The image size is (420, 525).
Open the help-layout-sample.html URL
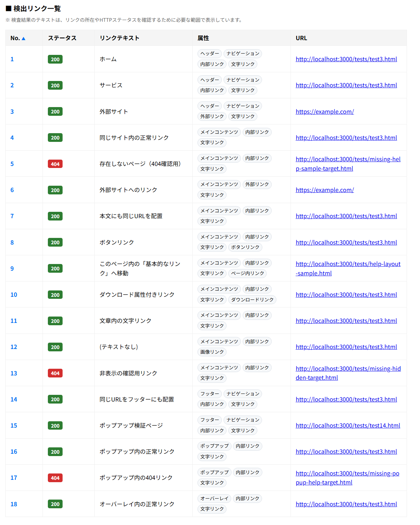coord(348,269)
